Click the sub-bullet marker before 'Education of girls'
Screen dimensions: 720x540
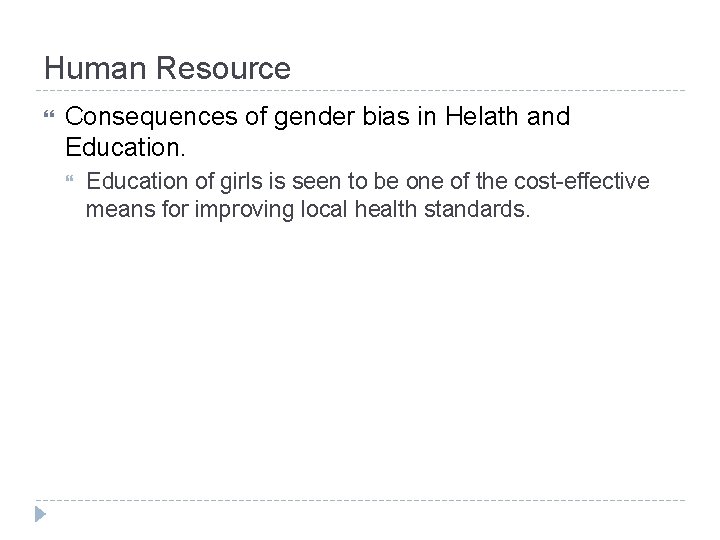[69, 181]
